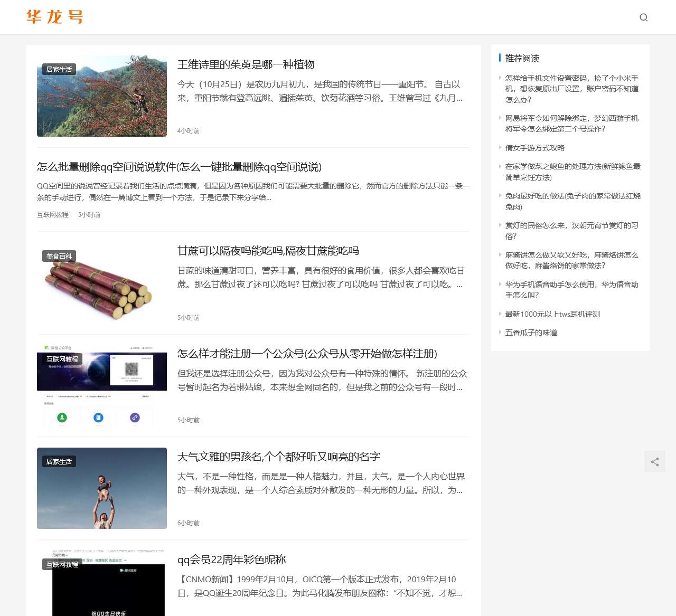Open recommended 五香瓜子的味道
Screen dimensions: 676x616
point(531,333)
